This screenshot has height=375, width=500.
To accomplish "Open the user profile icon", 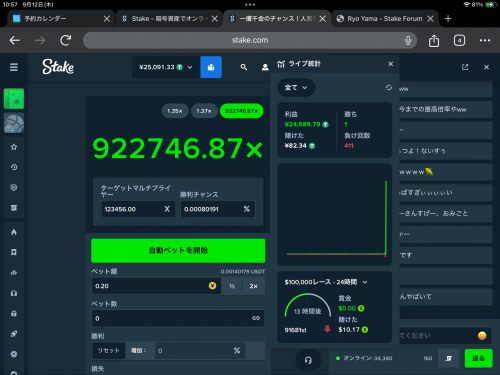I will coord(265,67).
